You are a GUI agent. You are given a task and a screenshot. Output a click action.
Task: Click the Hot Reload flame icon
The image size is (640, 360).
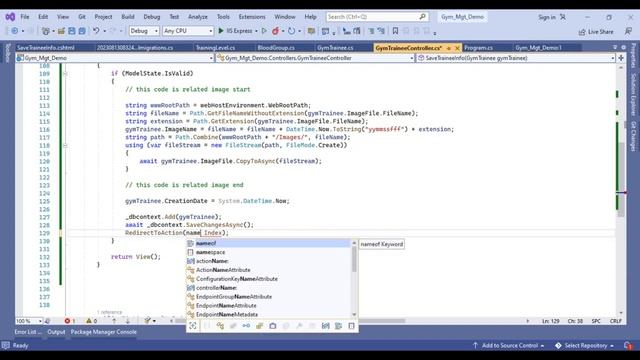[276, 31]
